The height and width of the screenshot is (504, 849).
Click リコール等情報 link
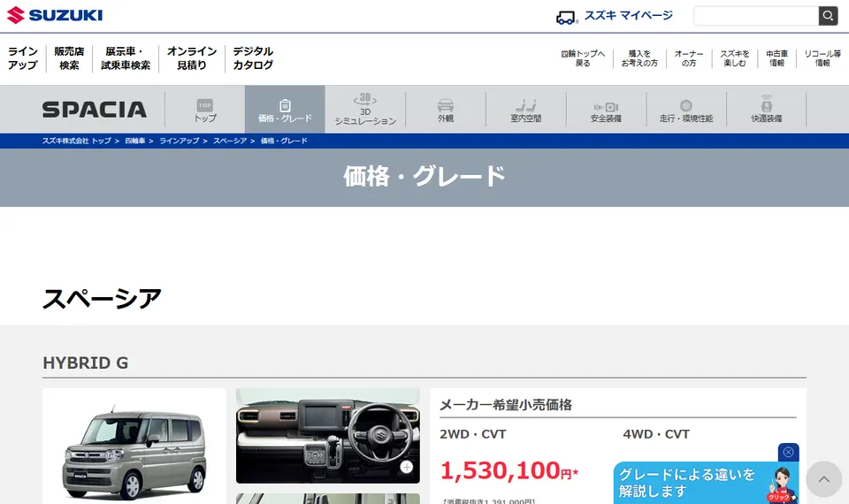(822, 58)
